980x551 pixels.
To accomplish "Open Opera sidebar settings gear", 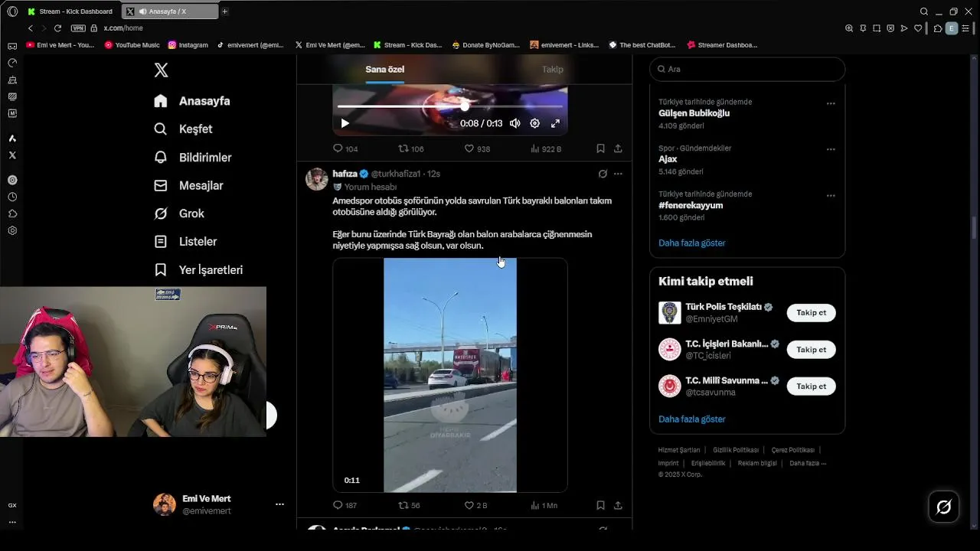I will pos(12,230).
